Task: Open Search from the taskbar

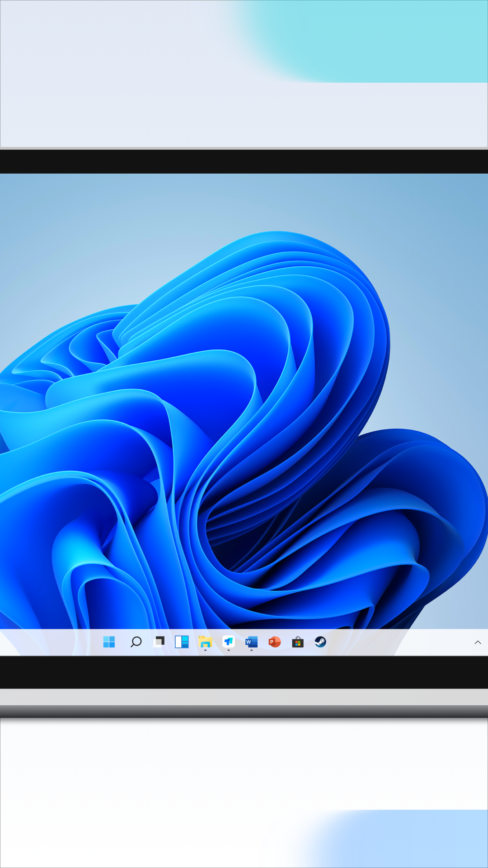Action: point(136,642)
